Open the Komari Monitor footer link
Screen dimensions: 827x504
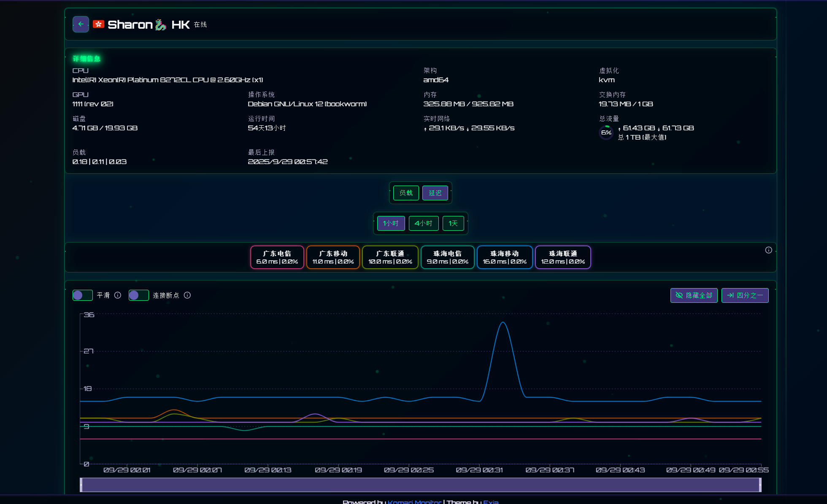pyautogui.click(x=414, y=501)
